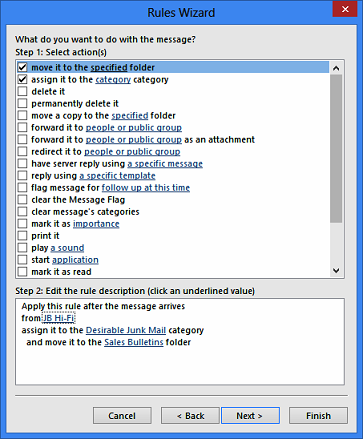Tick the 'print it' checkbox

tap(22, 236)
